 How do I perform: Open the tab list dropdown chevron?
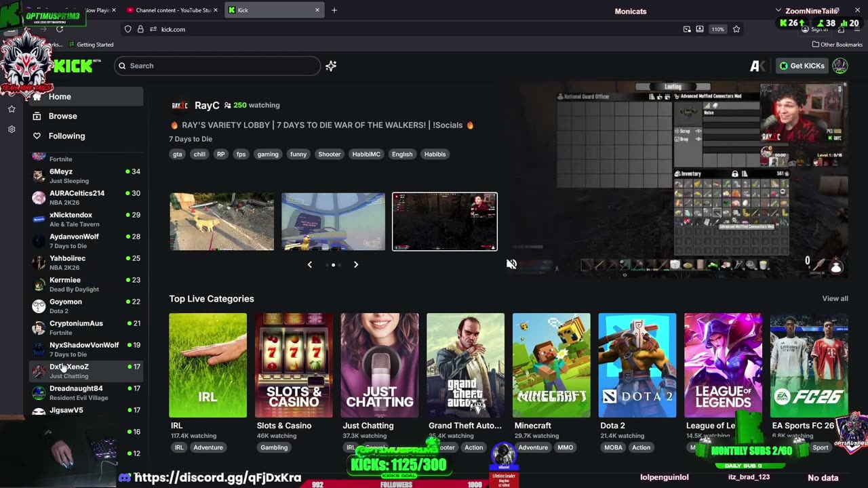[x=778, y=10]
